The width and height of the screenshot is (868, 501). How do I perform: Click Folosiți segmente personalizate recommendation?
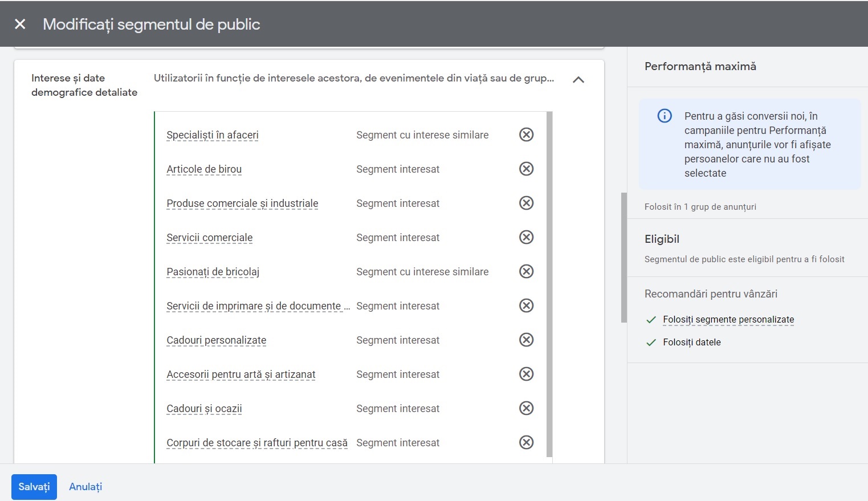tap(728, 320)
